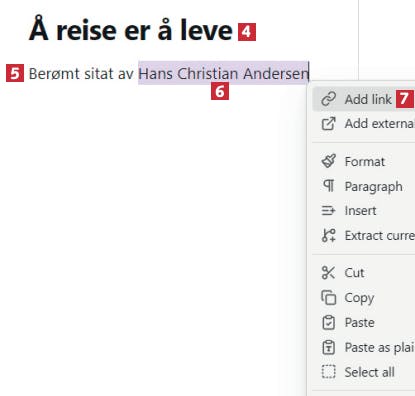Viewport: 415px width, 396px height.
Task: Choose Cut from the context menu
Action: (x=364, y=273)
